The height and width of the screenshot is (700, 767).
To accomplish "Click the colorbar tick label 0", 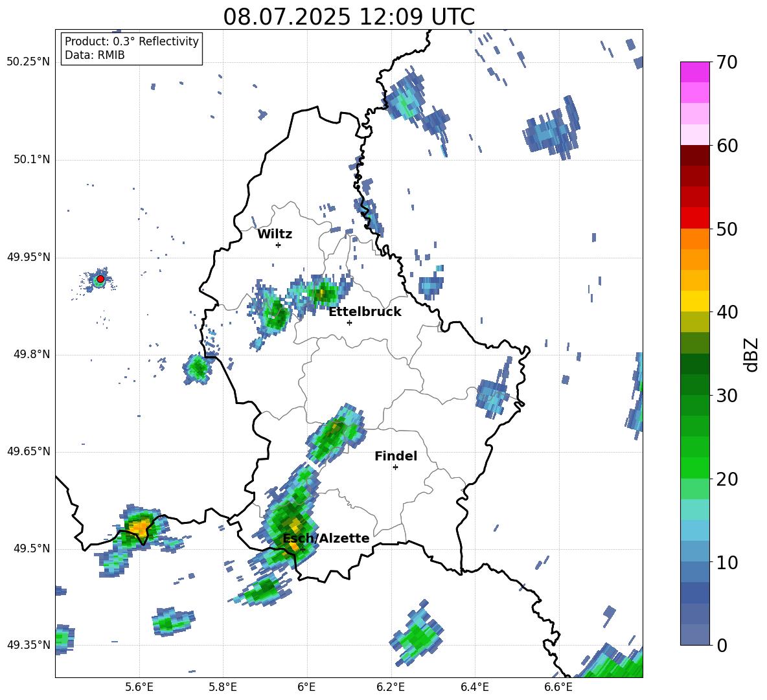I will (x=722, y=645).
